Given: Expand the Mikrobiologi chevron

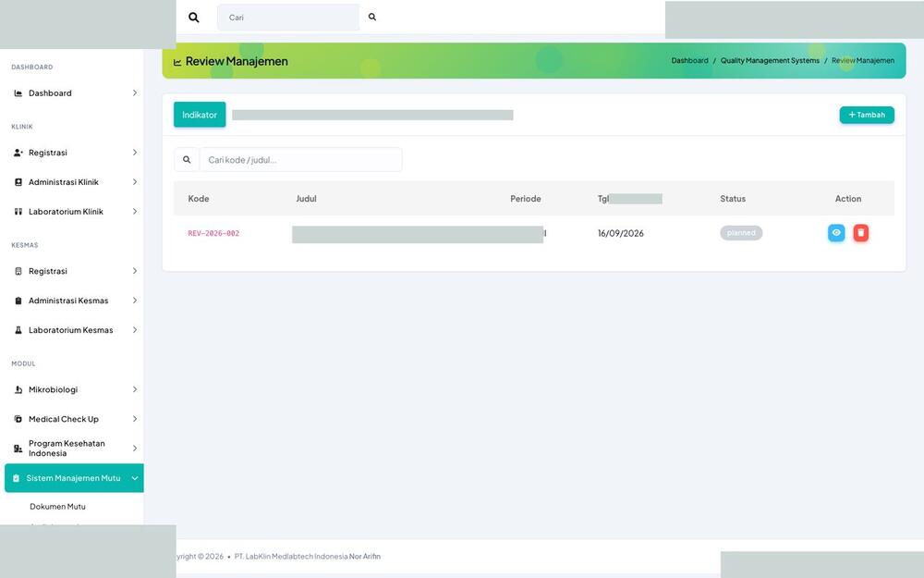Looking at the screenshot, I should [x=134, y=390].
